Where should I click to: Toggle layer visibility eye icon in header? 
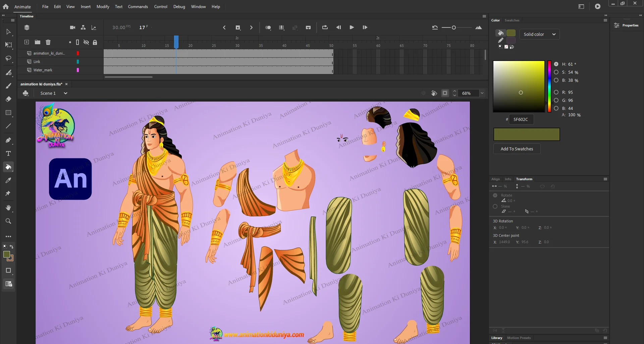pos(86,42)
